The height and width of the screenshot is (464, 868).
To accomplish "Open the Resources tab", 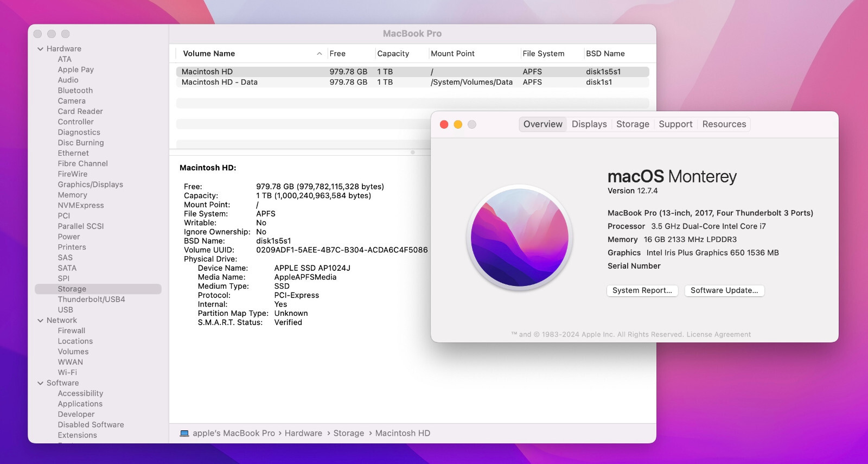I will 724,124.
